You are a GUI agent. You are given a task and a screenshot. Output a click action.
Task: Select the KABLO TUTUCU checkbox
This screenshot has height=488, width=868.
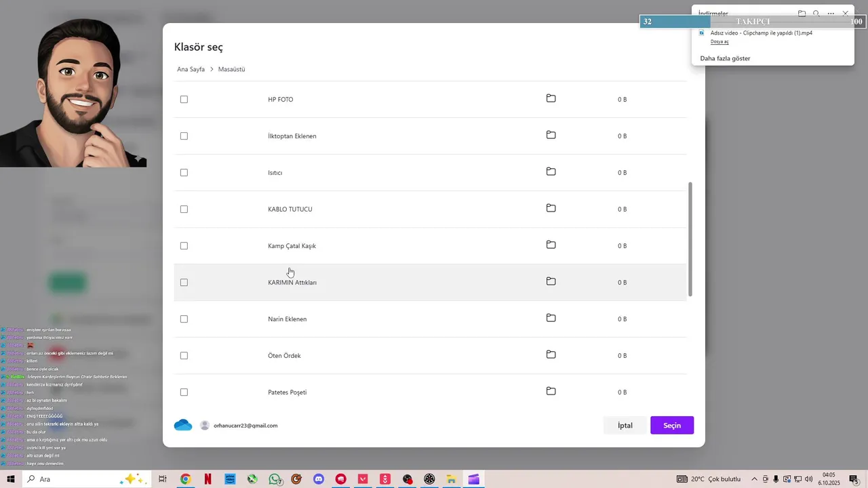click(x=184, y=209)
